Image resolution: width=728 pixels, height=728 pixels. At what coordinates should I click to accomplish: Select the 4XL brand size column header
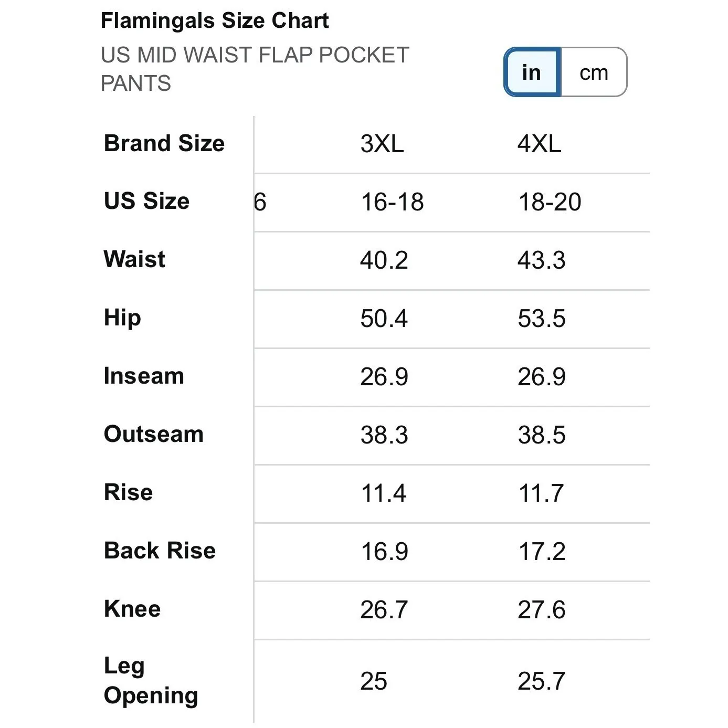point(540,144)
